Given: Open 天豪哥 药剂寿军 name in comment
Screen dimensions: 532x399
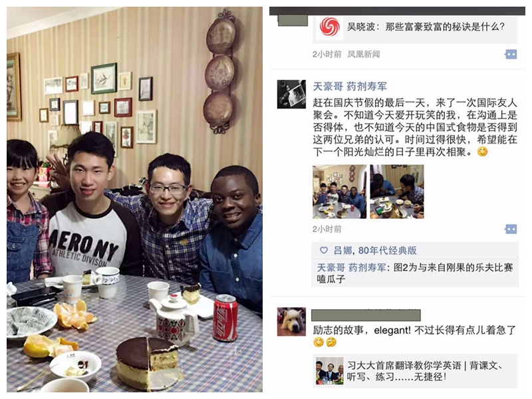Looking at the screenshot, I should pos(351,268).
